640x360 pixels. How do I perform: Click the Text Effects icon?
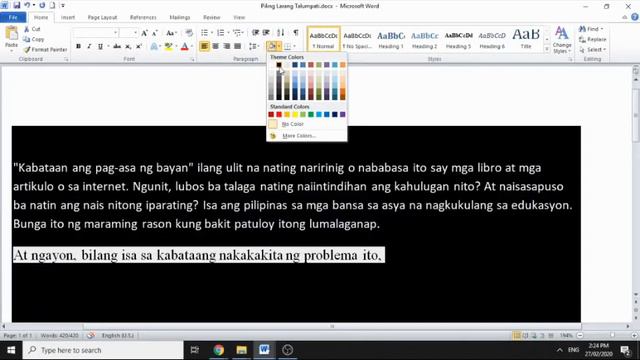(x=154, y=47)
